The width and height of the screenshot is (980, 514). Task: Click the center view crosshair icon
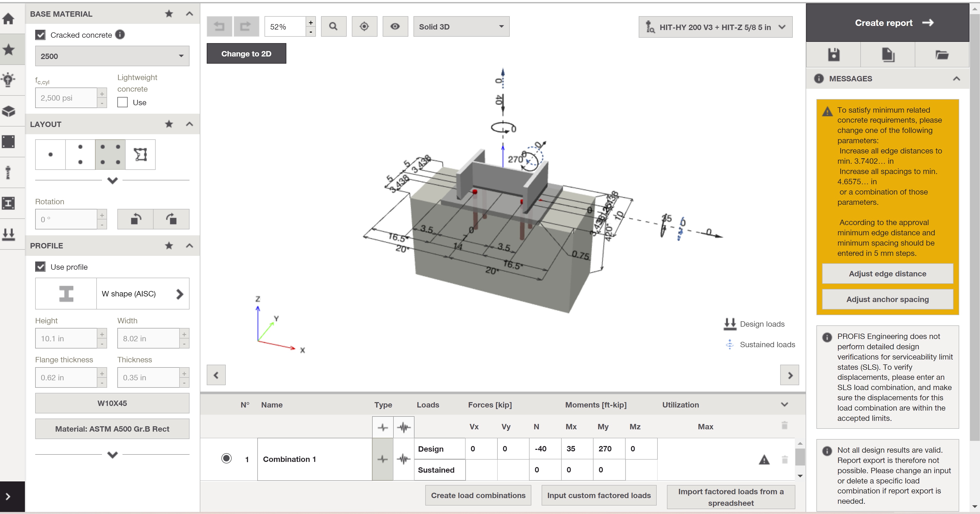[x=364, y=26]
